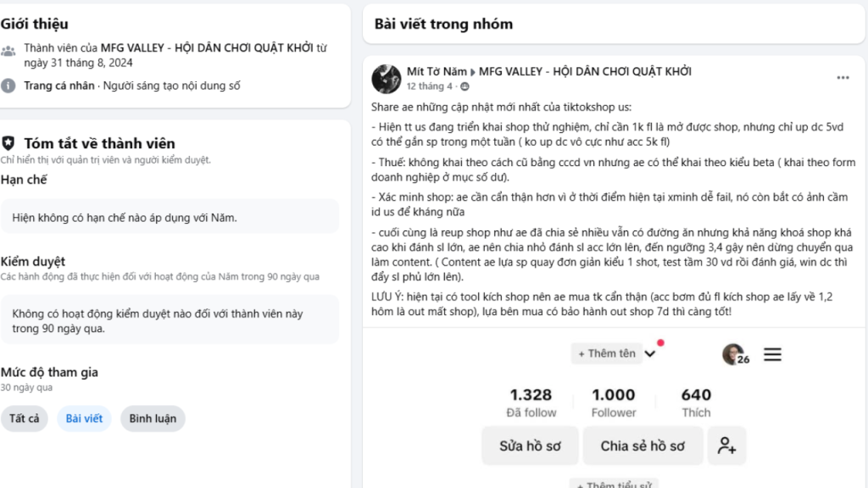Viewport: 868px width, 488px height.
Task: Click the small avatar with 26 badge
Action: click(733, 354)
